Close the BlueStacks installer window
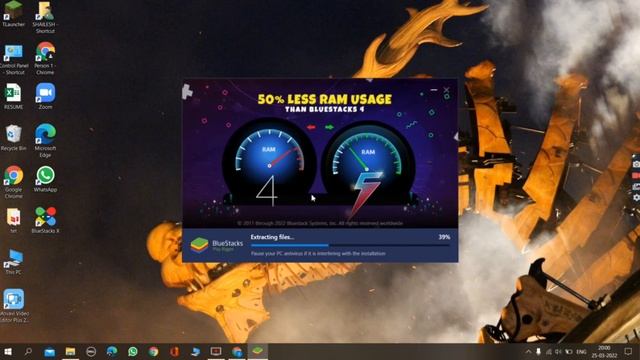 [447, 90]
